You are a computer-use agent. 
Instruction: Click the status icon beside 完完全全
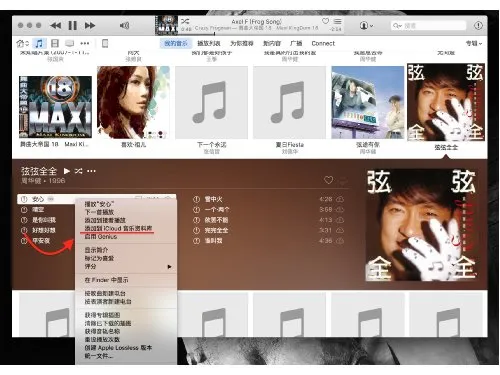point(196,230)
